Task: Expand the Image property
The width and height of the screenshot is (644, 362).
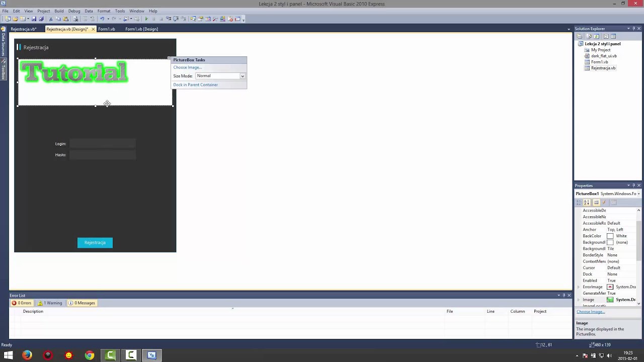Action: (x=578, y=300)
